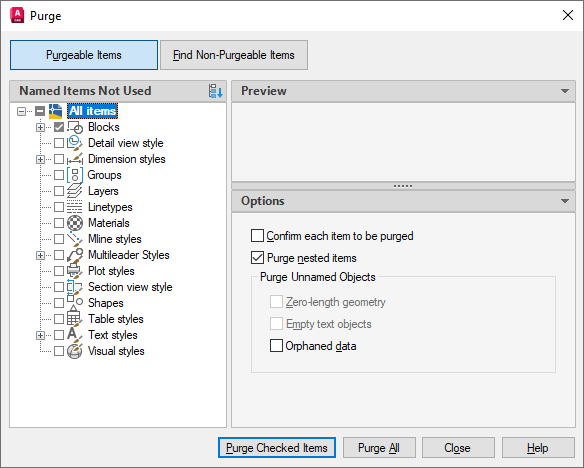Click the Purge All button
The width and height of the screenshot is (584, 468).
tap(379, 448)
